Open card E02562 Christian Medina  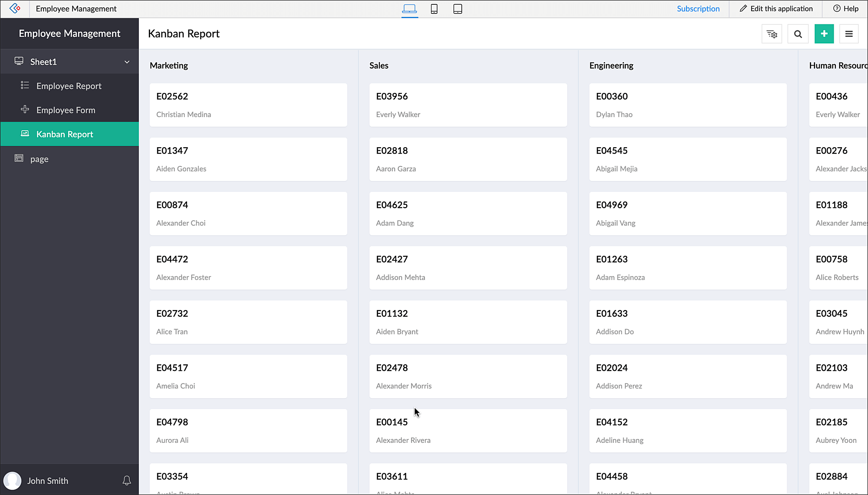click(x=248, y=105)
